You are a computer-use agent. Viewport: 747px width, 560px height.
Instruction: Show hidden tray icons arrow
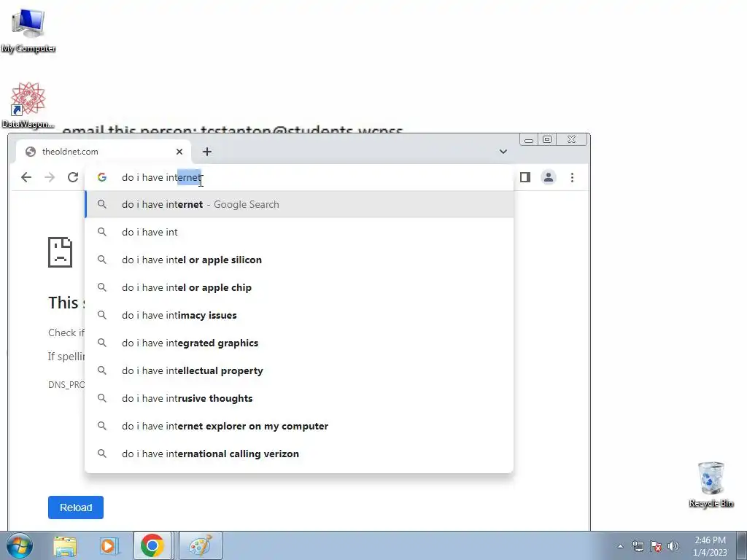pos(620,546)
